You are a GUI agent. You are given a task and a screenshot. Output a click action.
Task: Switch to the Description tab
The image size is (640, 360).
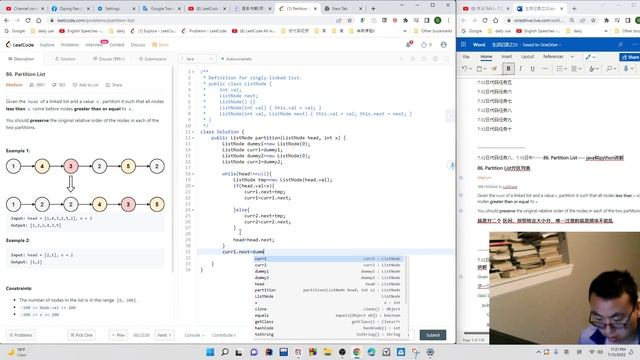21,59
